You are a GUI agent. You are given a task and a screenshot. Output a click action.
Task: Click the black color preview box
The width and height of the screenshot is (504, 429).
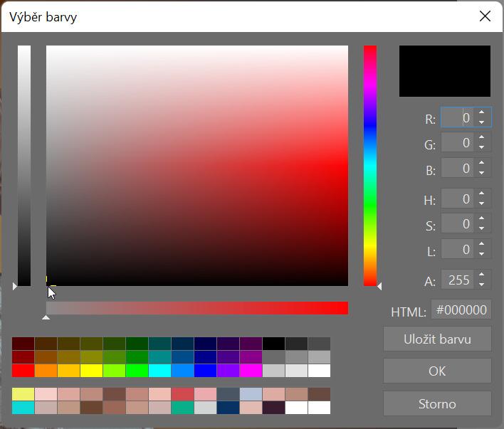[x=445, y=71]
